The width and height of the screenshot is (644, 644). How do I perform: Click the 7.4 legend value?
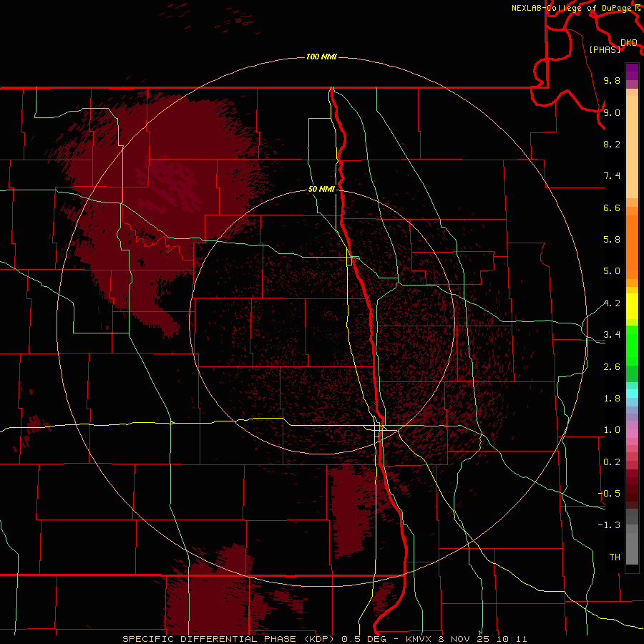612,176
